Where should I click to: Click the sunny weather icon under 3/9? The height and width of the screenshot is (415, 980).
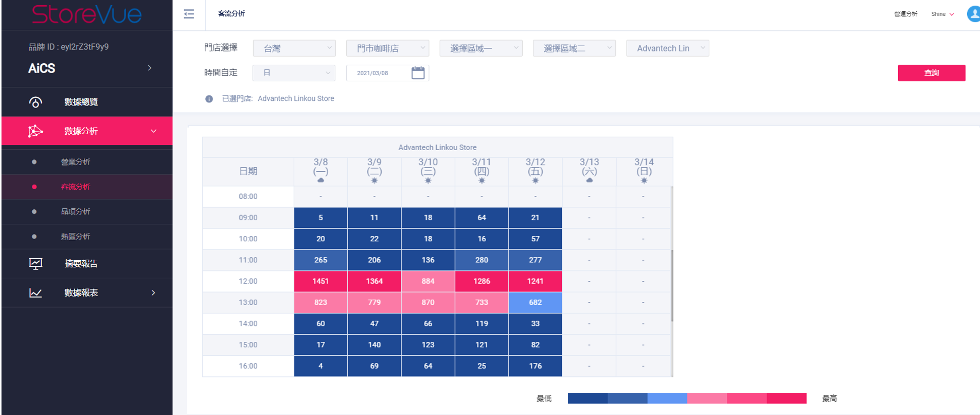click(x=375, y=181)
